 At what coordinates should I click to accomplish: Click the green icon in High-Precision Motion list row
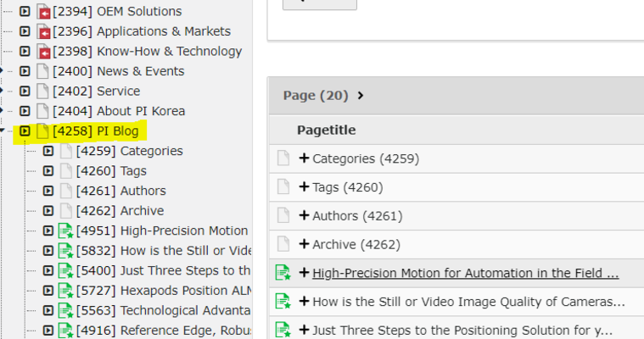(283, 273)
